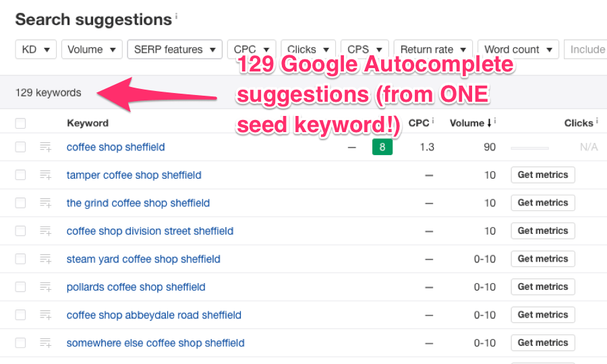Click the Keyword column header
The height and width of the screenshot is (364, 607).
click(88, 123)
